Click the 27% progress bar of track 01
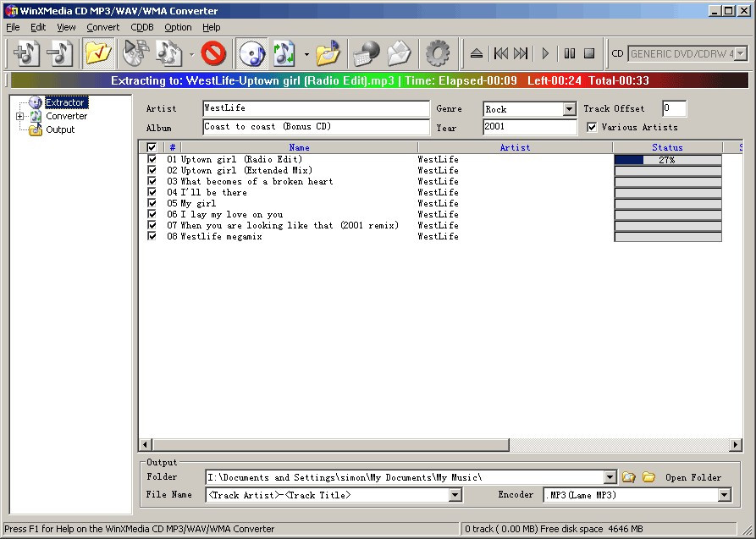 [x=668, y=160]
